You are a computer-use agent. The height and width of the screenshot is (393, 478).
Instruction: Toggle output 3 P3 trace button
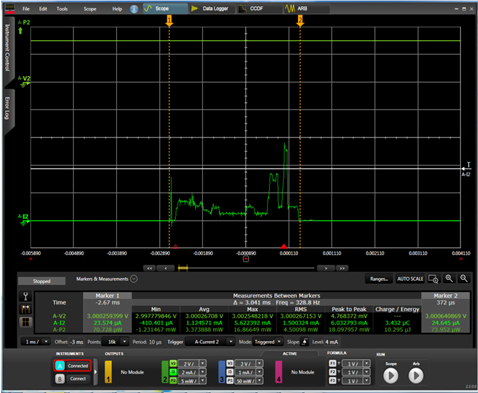[230, 380]
